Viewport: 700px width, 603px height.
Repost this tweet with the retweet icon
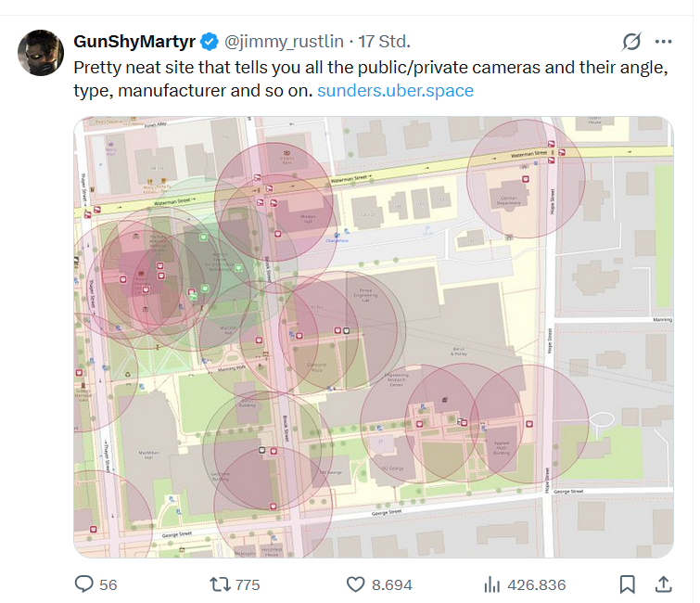point(220,584)
